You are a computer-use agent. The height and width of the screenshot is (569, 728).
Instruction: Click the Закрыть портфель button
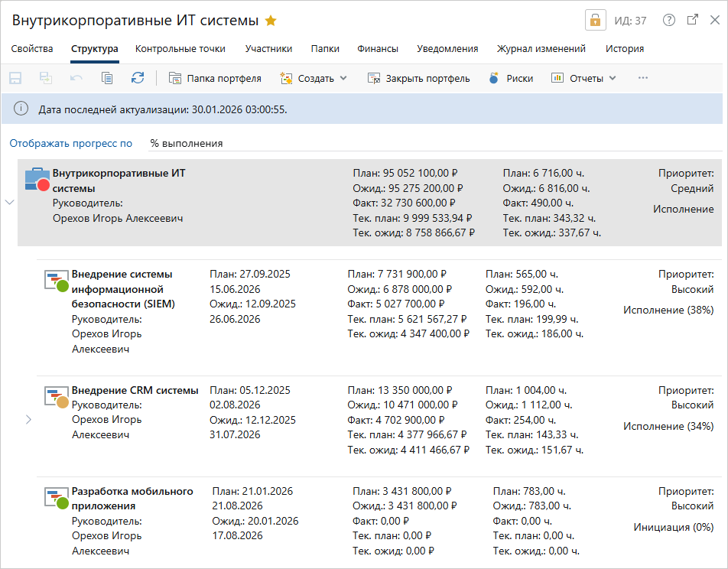tap(418, 78)
